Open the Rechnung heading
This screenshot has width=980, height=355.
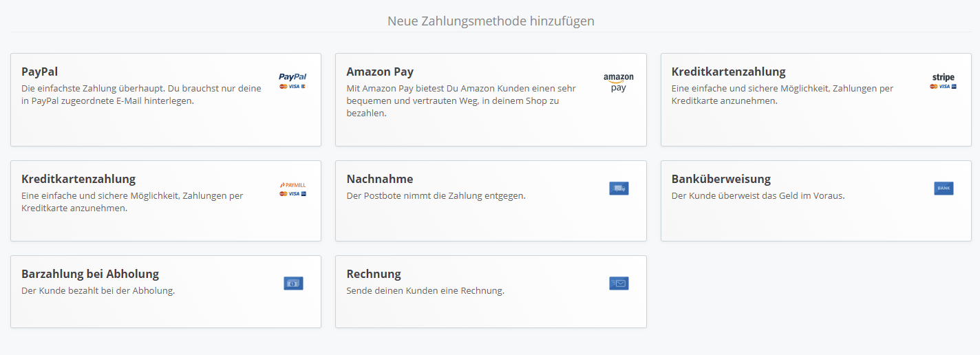pyautogui.click(x=374, y=274)
